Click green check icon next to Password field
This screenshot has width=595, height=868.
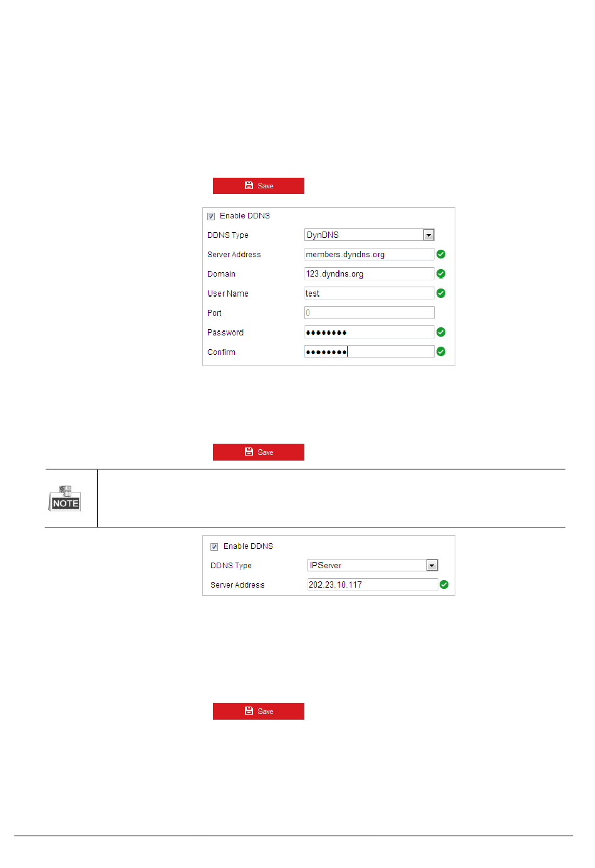(441, 332)
